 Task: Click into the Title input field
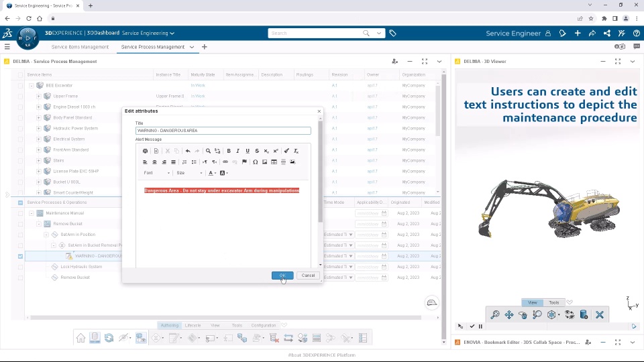pyautogui.click(x=223, y=131)
